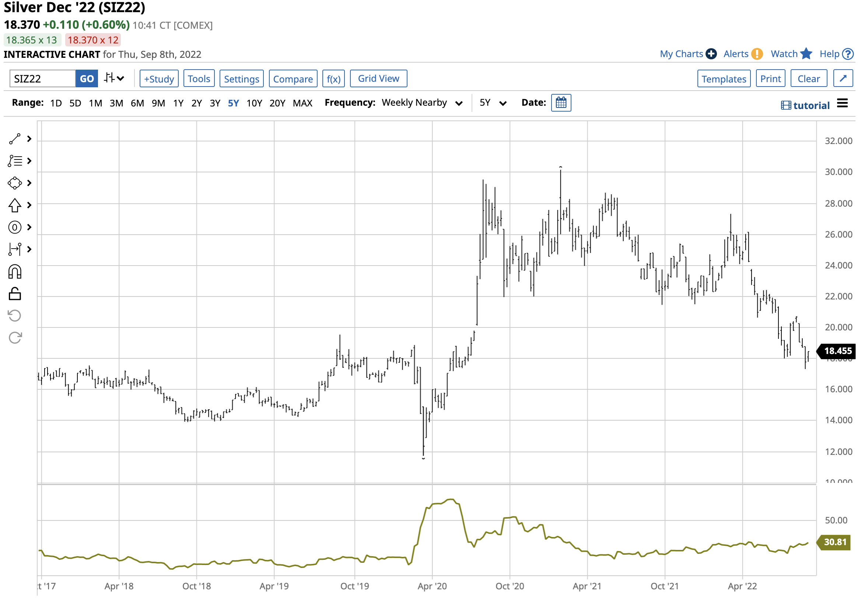Switch range to 10Y

tap(254, 103)
